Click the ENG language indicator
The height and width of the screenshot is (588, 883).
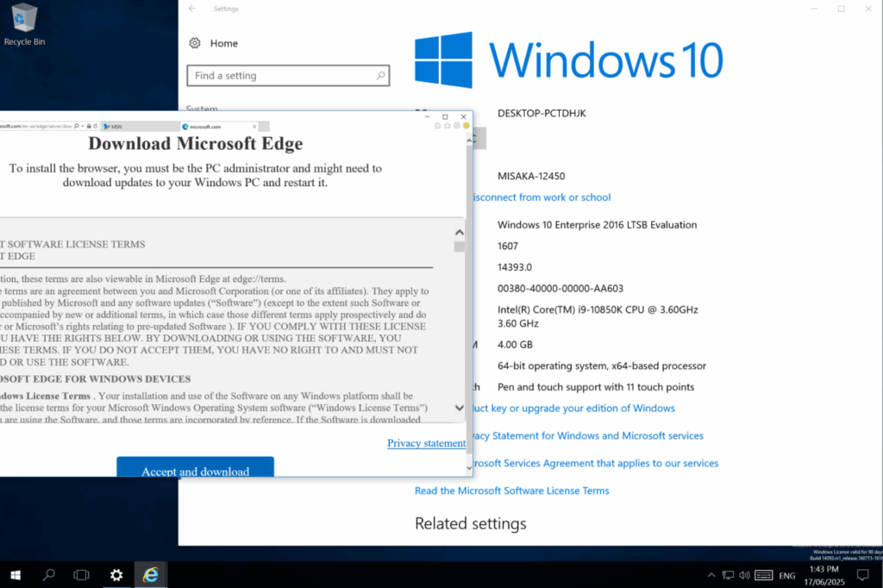click(787, 575)
